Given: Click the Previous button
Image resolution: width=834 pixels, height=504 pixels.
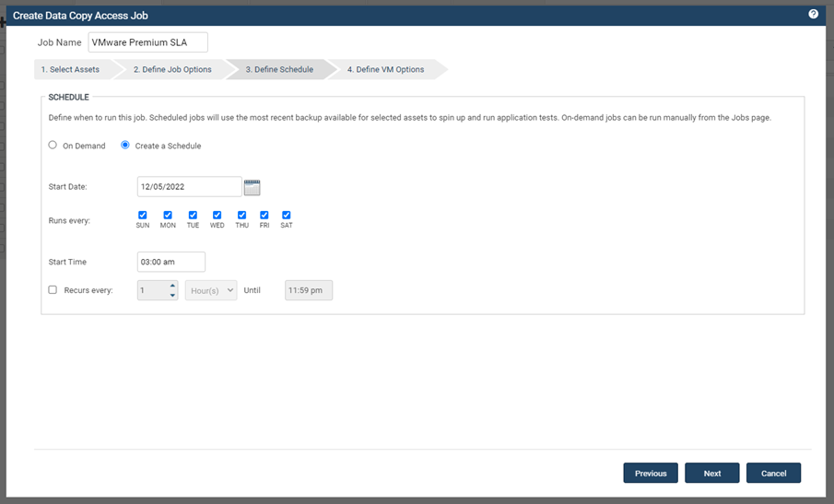Looking at the screenshot, I should click(x=651, y=473).
